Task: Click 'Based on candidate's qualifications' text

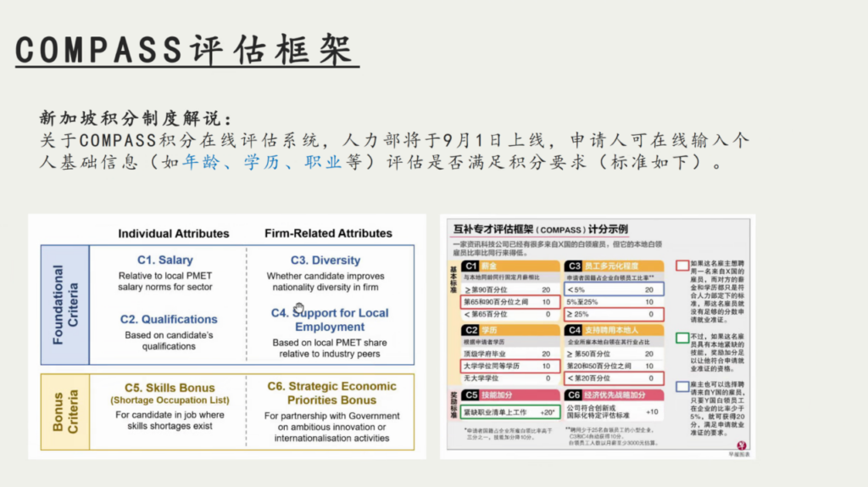Action: coord(169,341)
